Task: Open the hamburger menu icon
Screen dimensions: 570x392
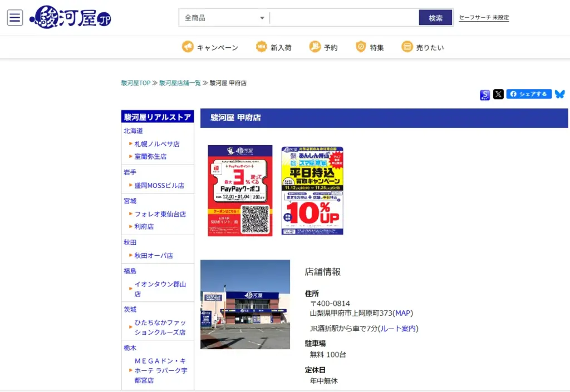Action: pos(15,18)
